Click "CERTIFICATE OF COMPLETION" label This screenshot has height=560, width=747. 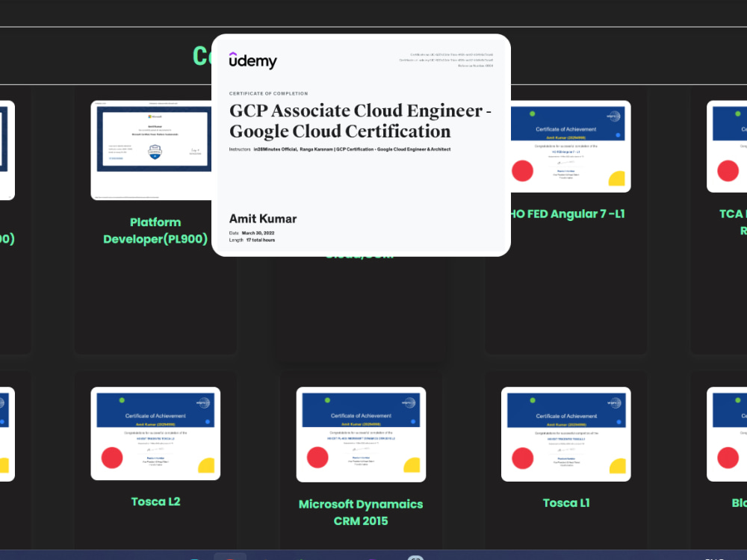click(x=268, y=93)
